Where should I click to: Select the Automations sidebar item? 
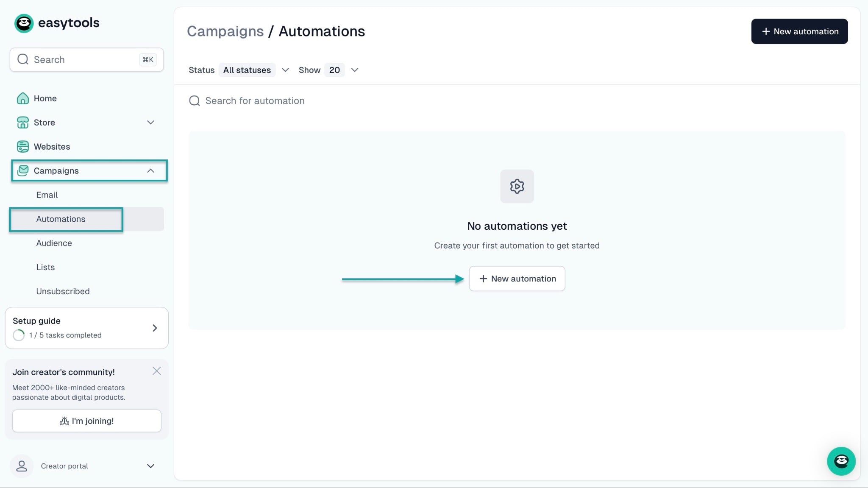[86, 219]
